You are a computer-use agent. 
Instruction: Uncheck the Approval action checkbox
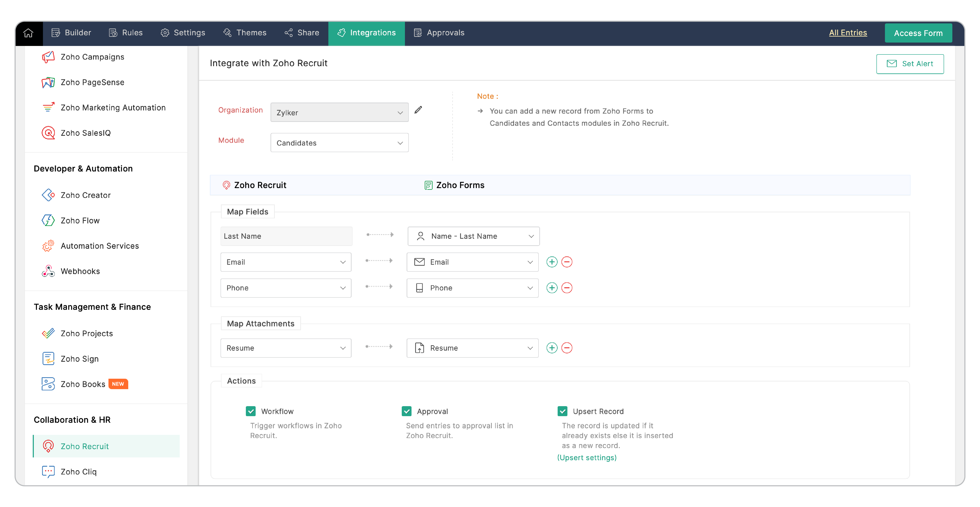(x=407, y=411)
